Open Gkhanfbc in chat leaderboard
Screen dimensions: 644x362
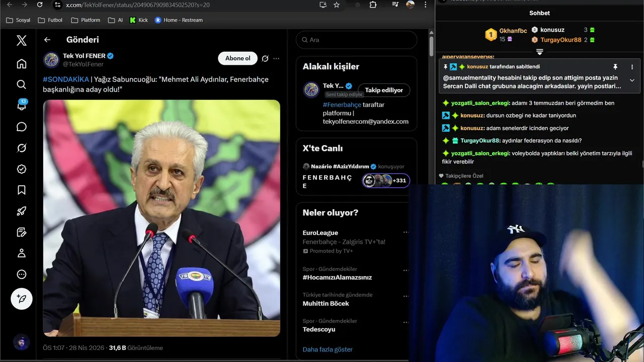coord(513,31)
